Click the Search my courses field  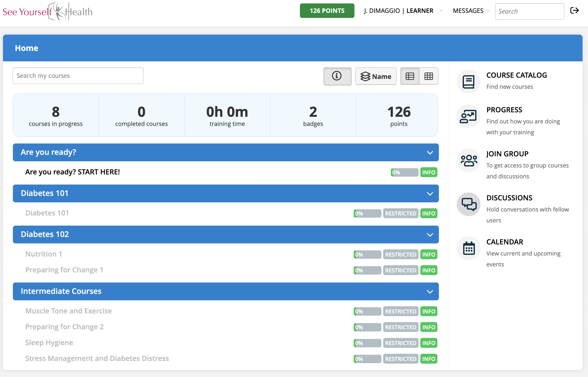click(78, 76)
